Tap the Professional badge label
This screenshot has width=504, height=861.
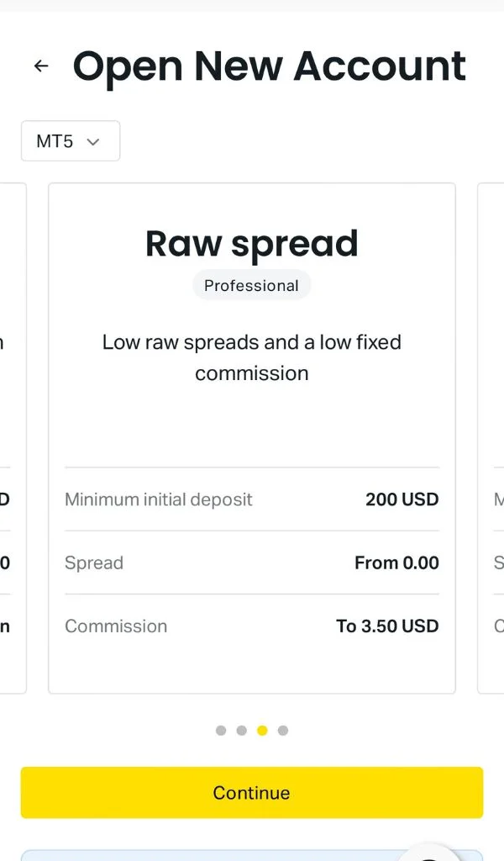pos(251,286)
